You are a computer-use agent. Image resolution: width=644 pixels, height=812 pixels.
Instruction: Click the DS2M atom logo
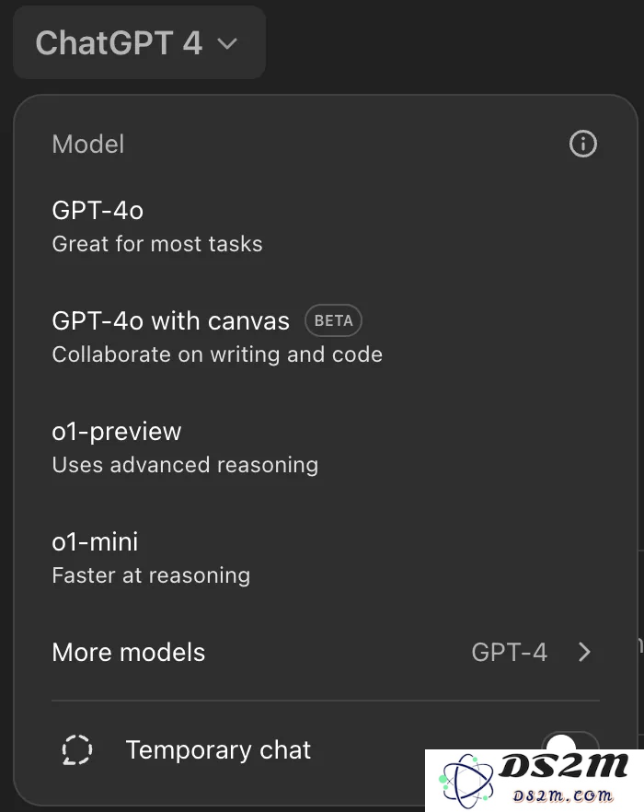tap(466, 782)
